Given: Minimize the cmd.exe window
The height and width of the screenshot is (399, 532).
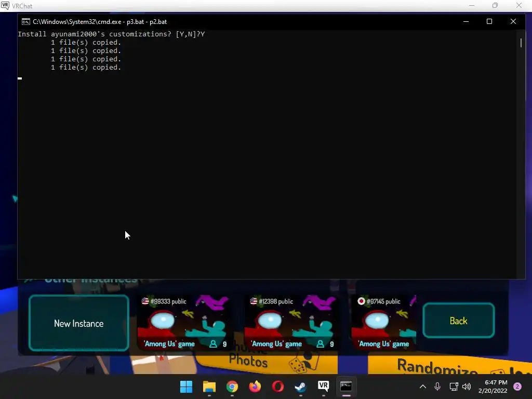Looking at the screenshot, I should tap(466, 21).
